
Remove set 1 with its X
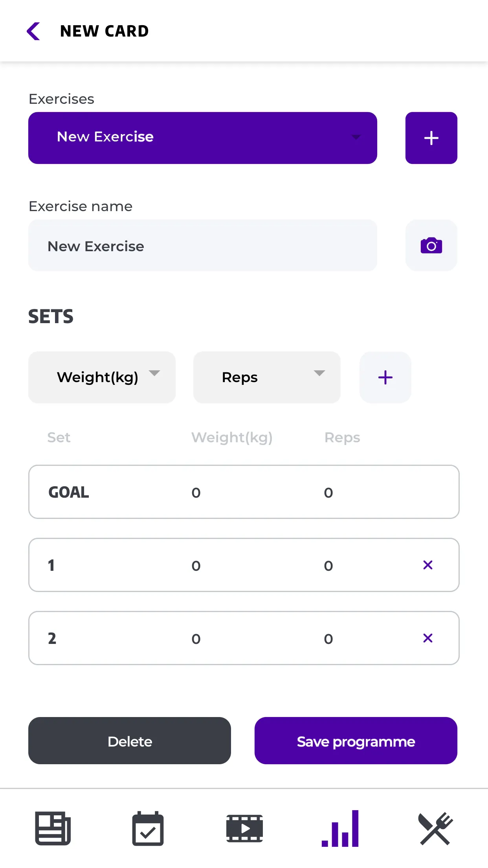tap(428, 565)
